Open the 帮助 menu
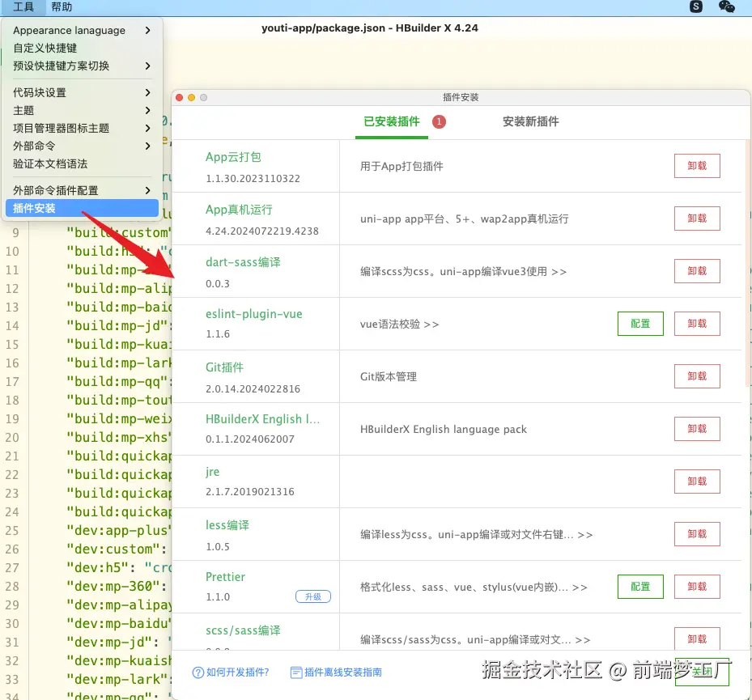The width and height of the screenshot is (752, 700). pos(62,7)
